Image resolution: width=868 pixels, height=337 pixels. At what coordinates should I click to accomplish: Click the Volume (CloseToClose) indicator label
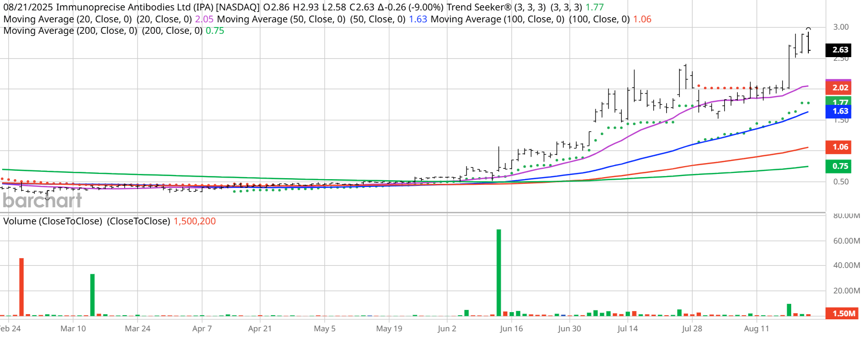[87, 221]
